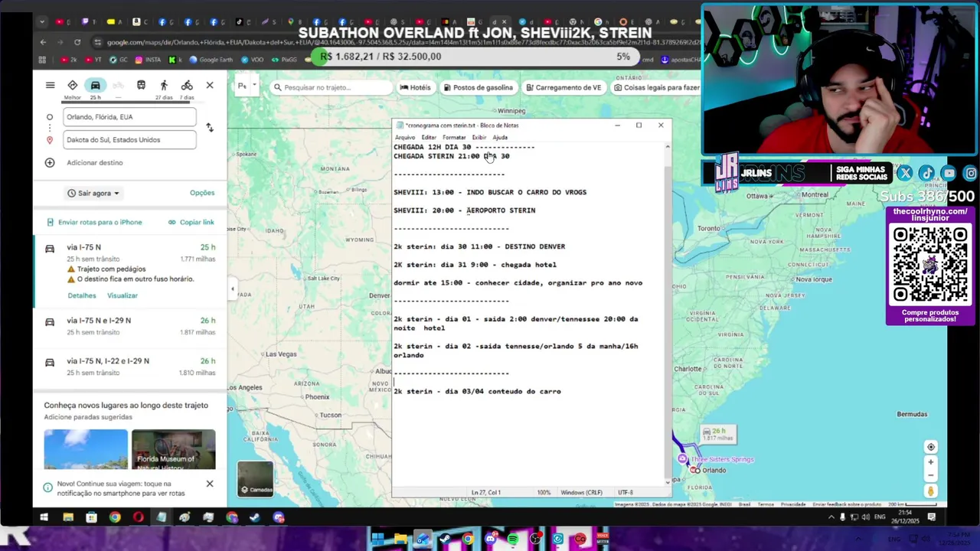Open File Explorer from the taskbar

point(68,517)
